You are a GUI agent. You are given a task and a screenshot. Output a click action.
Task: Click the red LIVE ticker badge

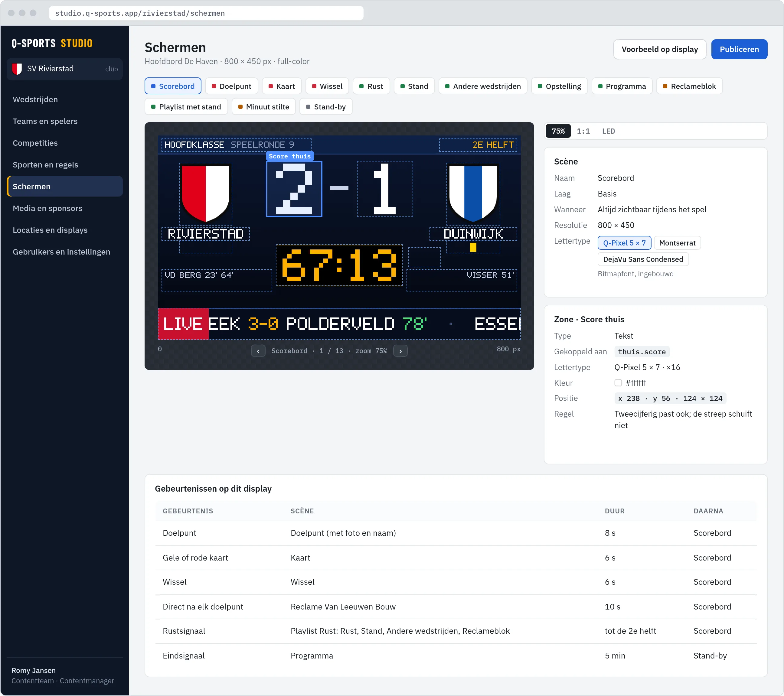[183, 324]
